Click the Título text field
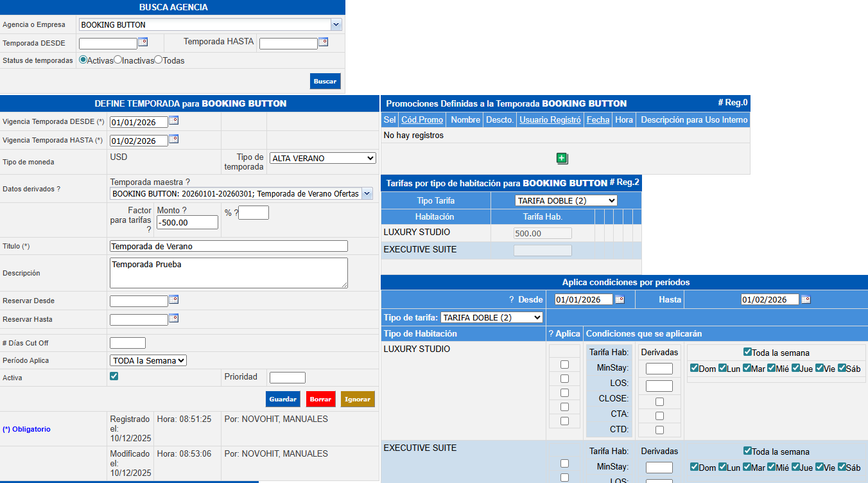The width and height of the screenshot is (868, 483). [x=229, y=246]
